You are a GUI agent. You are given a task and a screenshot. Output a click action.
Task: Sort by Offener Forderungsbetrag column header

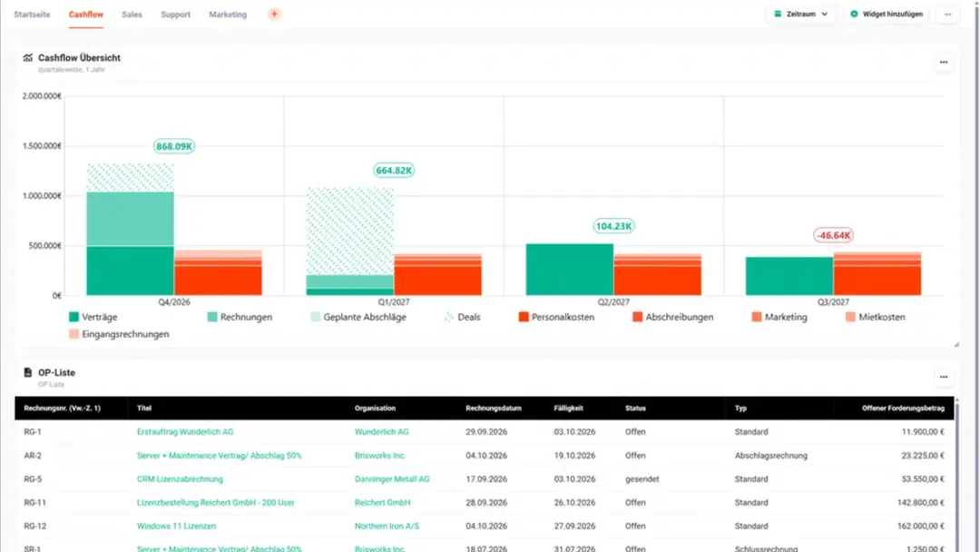(903, 409)
